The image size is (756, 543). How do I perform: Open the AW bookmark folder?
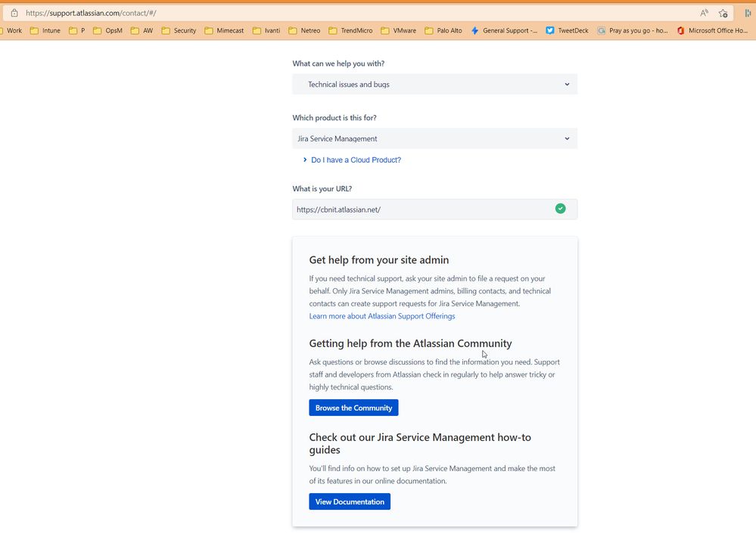pyautogui.click(x=142, y=30)
